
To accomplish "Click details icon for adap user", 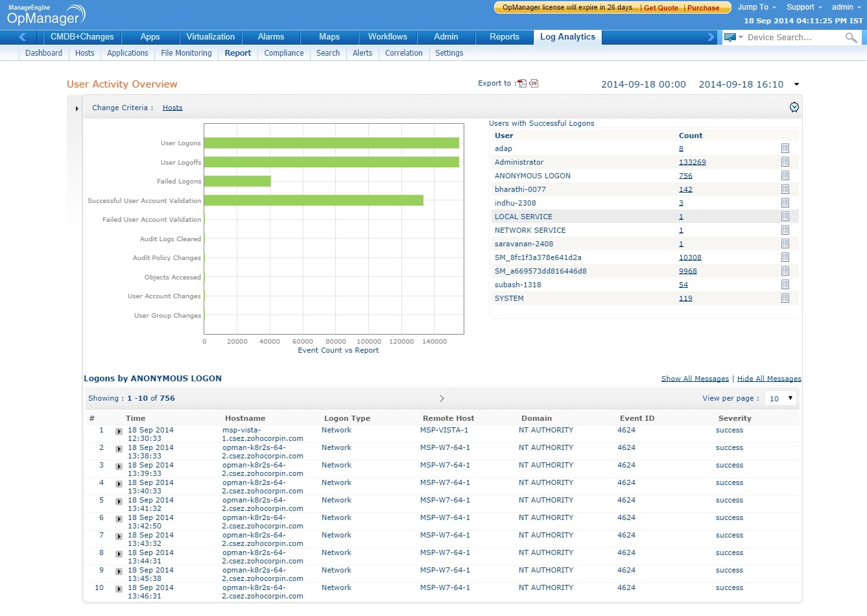I will point(785,148).
